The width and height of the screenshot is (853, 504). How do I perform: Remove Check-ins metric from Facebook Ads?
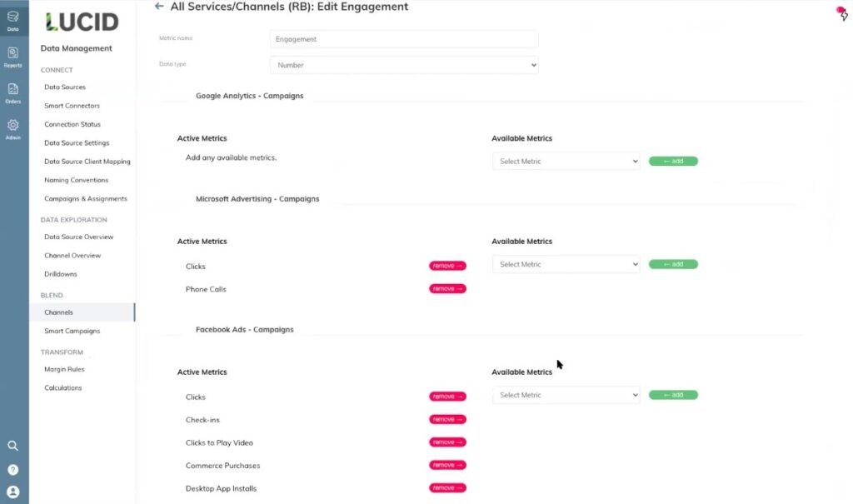447,420
